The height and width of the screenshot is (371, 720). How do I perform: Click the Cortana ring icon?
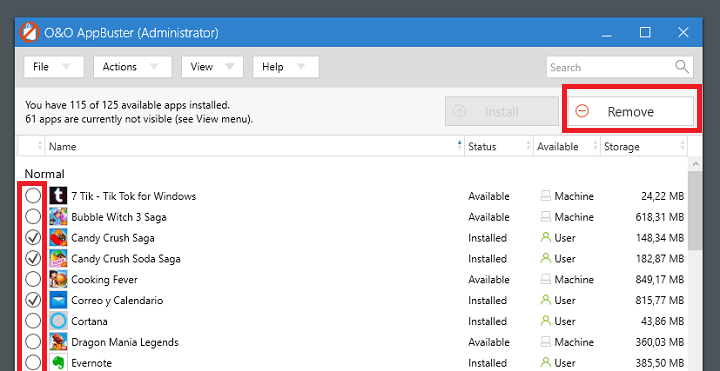58,321
